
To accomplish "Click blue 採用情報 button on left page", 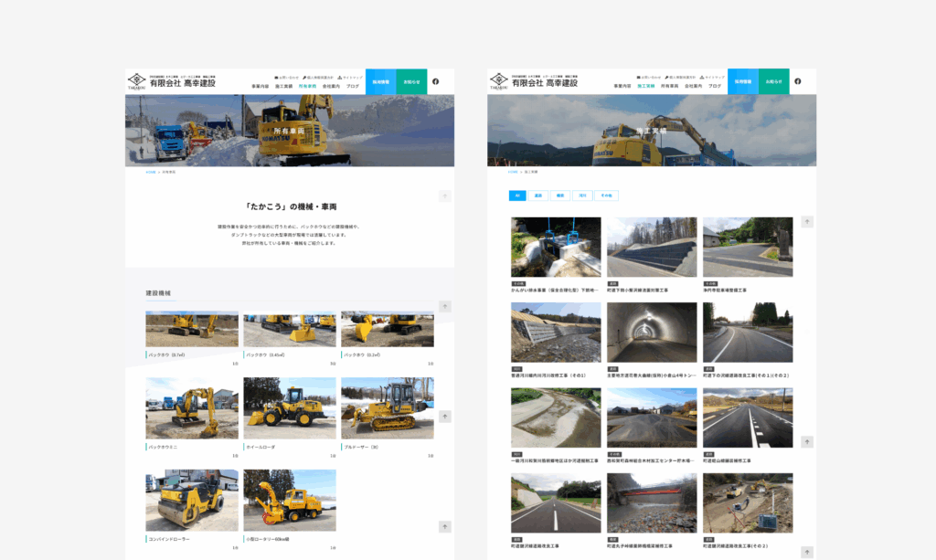I will pyautogui.click(x=380, y=81).
